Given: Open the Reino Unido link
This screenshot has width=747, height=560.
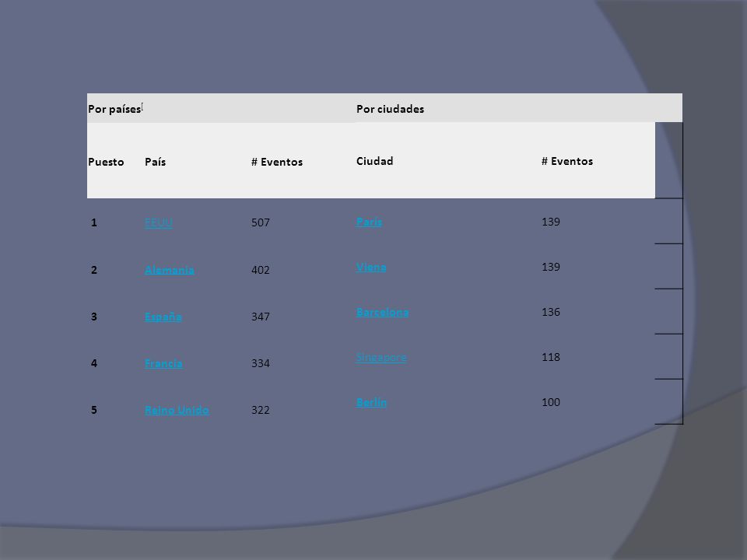Looking at the screenshot, I should [x=177, y=410].
